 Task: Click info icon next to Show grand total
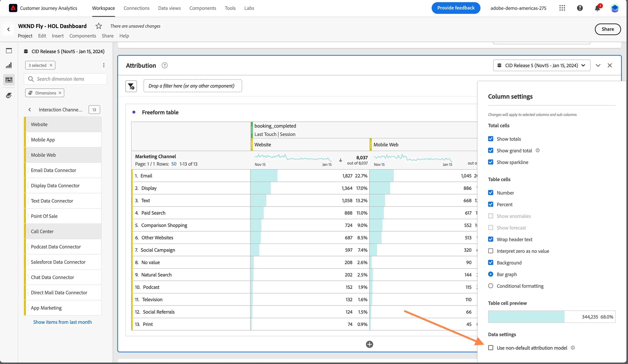(x=537, y=150)
